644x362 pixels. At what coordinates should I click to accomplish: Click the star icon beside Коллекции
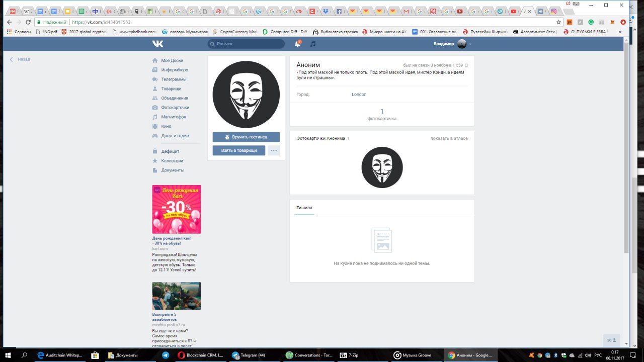click(x=155, y=161)
